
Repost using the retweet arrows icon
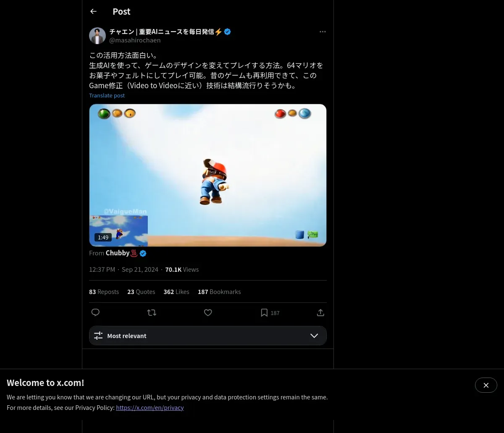152,312
